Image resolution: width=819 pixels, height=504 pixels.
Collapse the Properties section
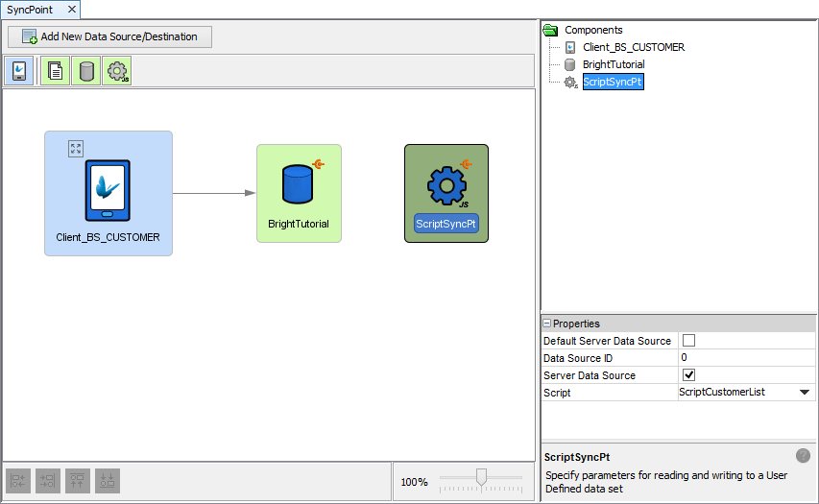point(547,324)
